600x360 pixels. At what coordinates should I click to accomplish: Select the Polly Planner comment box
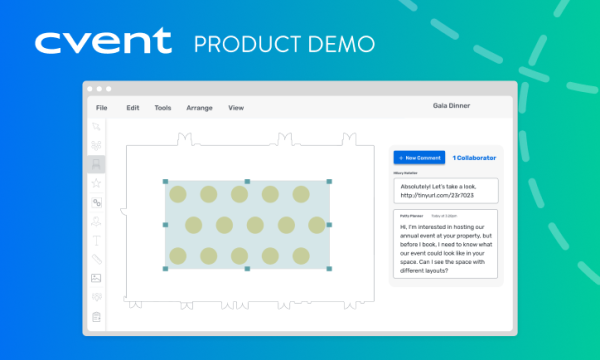[445, 244]
